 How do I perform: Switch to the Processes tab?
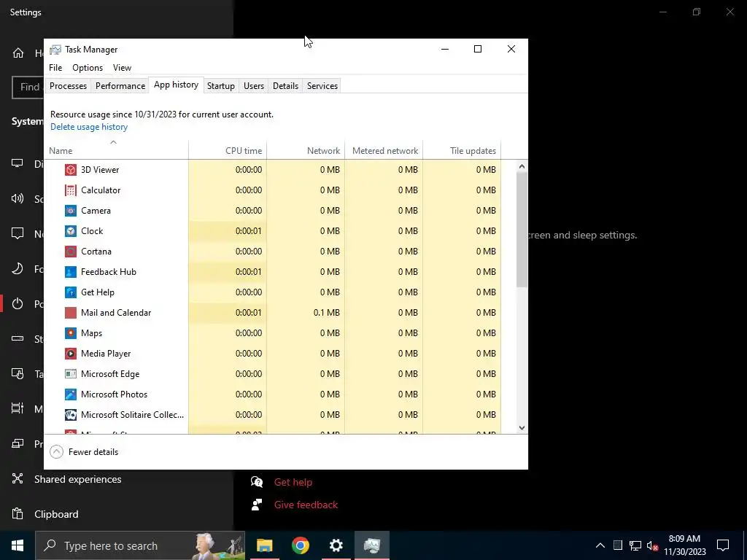tap(68, 86)
